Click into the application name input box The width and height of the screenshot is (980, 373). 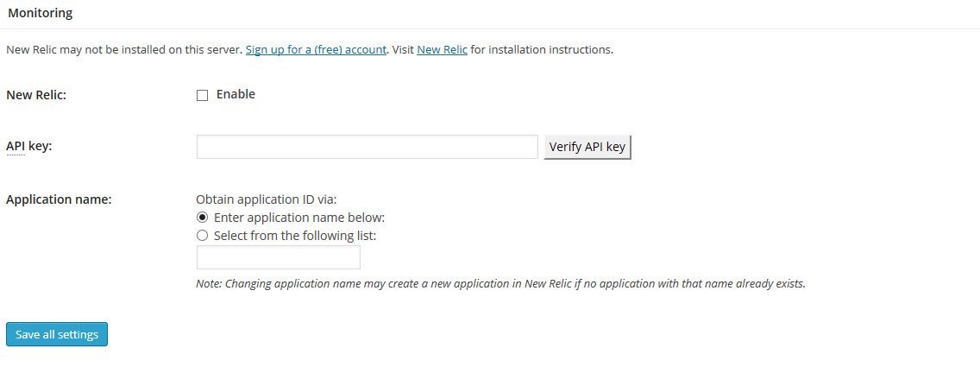coord(278,257)
